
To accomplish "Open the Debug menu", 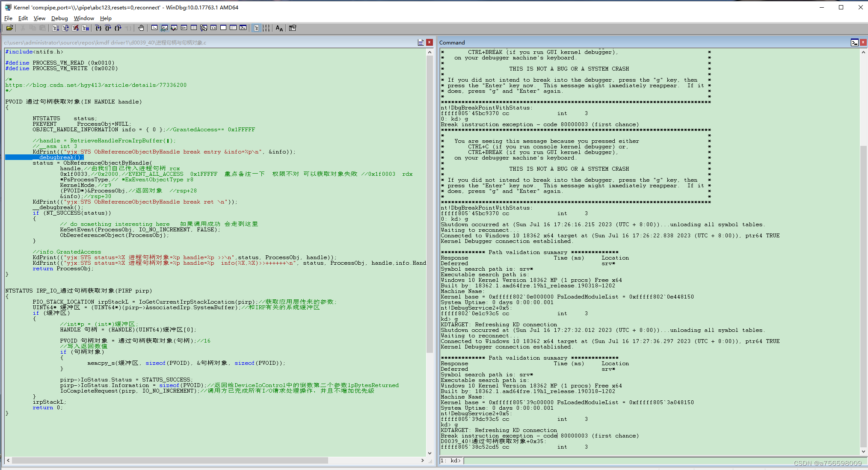I will (x=59, y=18).
